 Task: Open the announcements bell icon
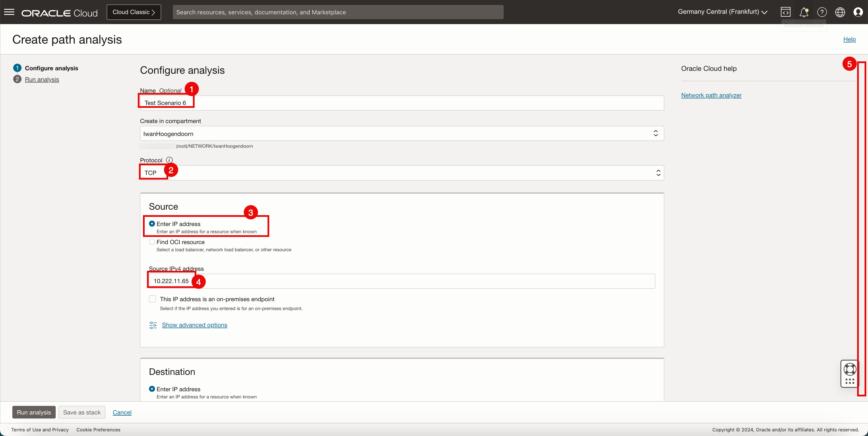[x=804, y=12]
